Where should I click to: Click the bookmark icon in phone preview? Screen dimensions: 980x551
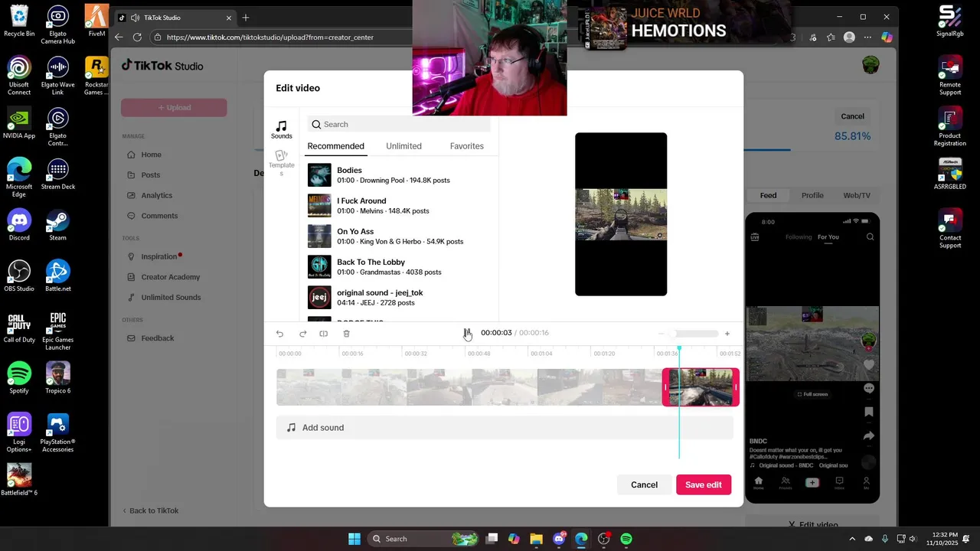(x=869, y=412)
